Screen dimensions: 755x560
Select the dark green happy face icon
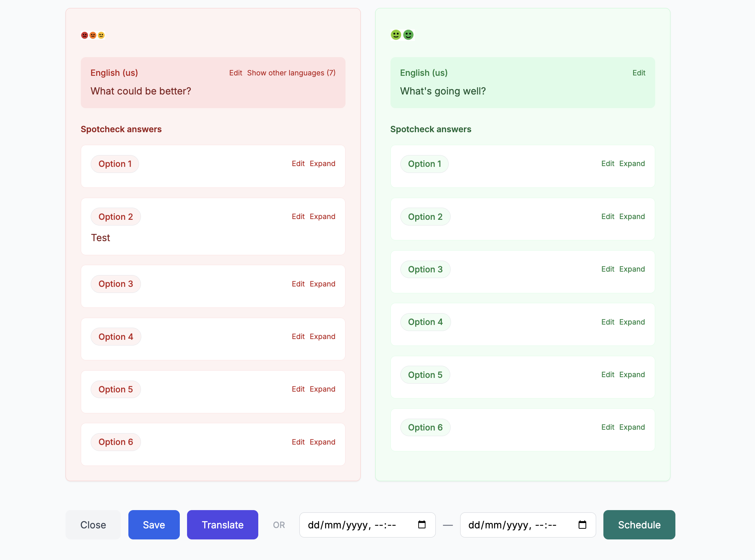pyautogui.click(x=408, y=34)
